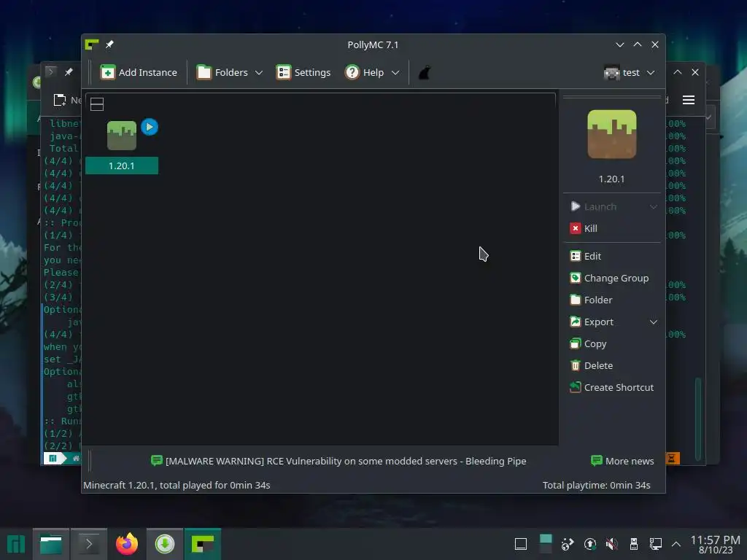This screenshot has width=747, height=560.
Task: Expand the Export dropdown arrow
Action: 653,322
